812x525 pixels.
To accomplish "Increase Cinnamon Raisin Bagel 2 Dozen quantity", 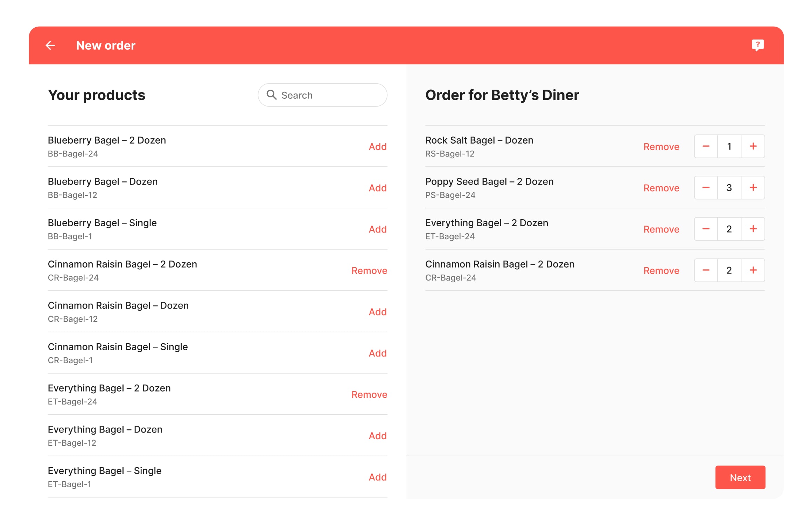I will [753, 270].
